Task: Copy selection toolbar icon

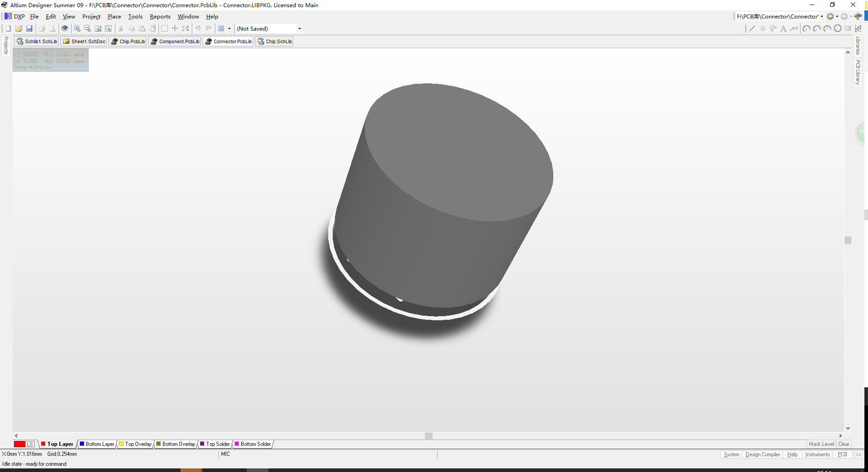Action: pyautogui.click(x=131, y=28)
